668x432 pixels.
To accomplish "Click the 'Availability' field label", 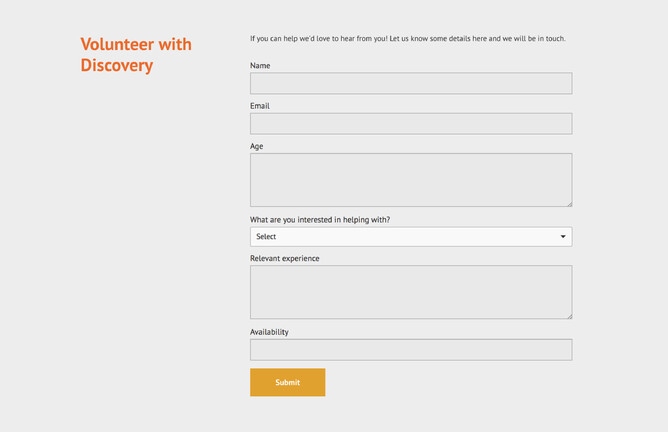I will click(x=269, y=332).
